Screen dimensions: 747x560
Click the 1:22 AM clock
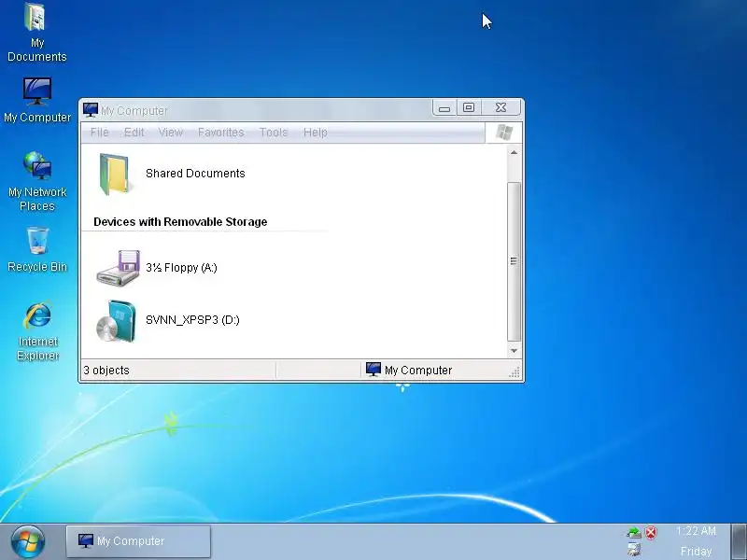tap(696, 531)
